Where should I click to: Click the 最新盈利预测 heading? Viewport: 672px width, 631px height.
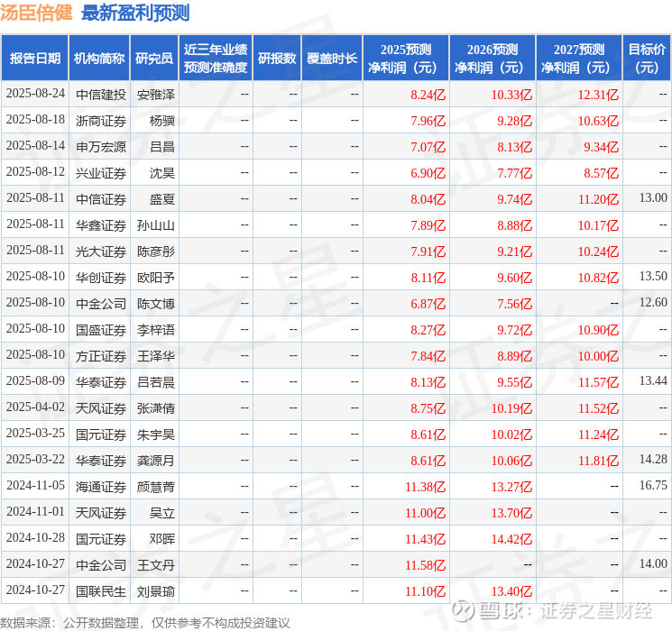coord(135,13)
